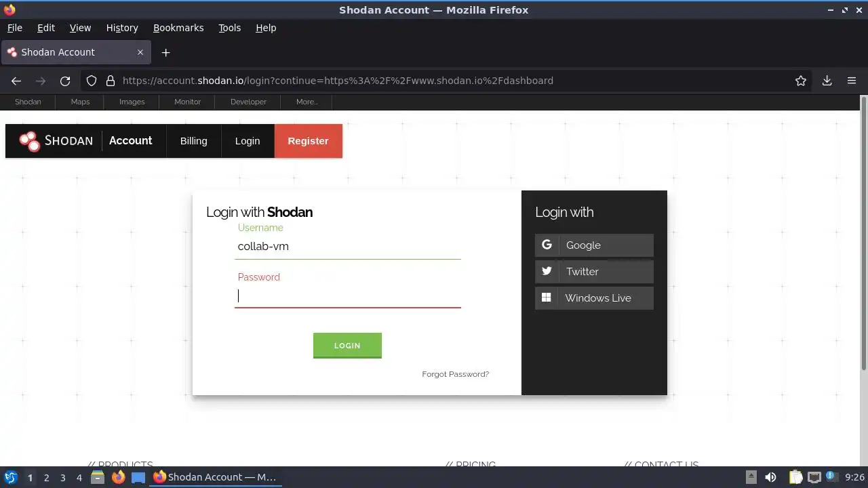Open the tracking protection shield icon
This screenshot has width=868, height=488.
[x=92, y=81]
